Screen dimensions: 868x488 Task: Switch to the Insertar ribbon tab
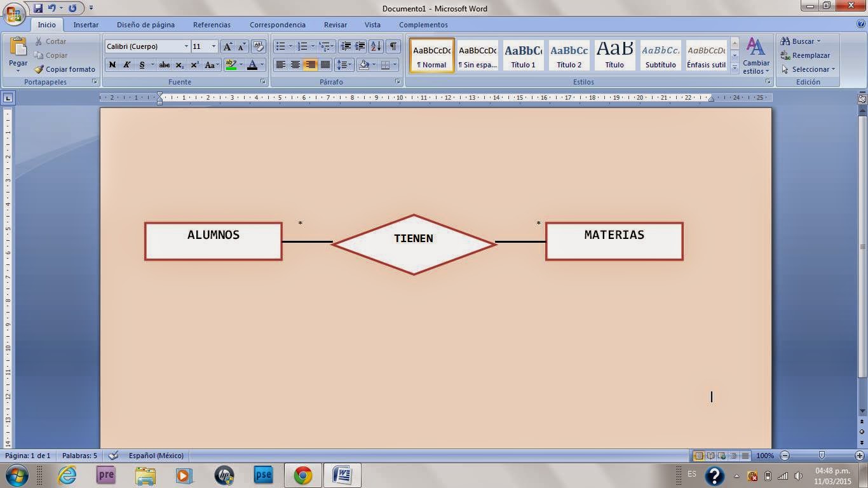point(86,25)
